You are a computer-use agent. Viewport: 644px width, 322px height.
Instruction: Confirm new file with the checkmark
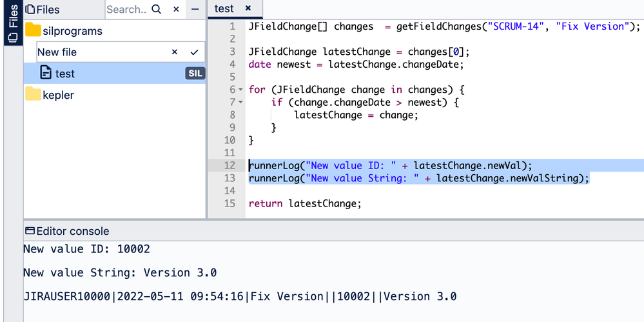[x=194, y=52]
